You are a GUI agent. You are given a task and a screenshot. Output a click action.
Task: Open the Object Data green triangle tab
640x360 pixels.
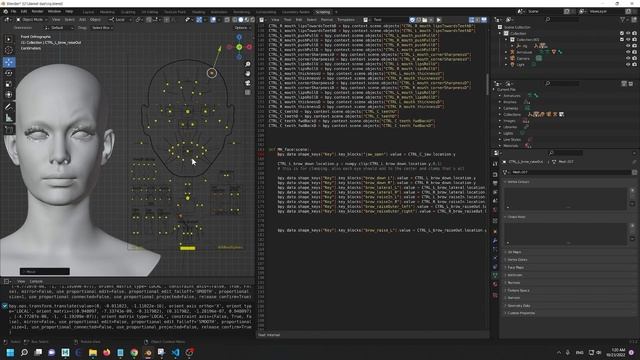495,276
